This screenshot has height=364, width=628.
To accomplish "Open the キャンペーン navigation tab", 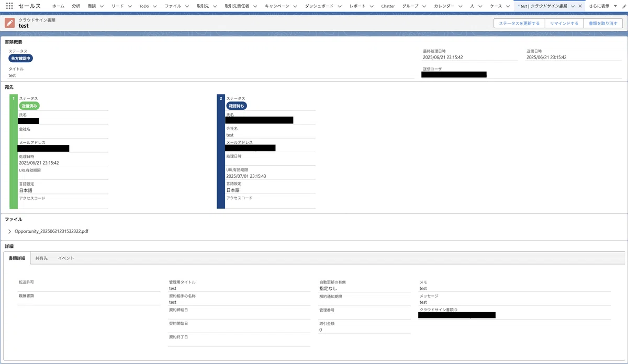I will (x=277, y=6).
